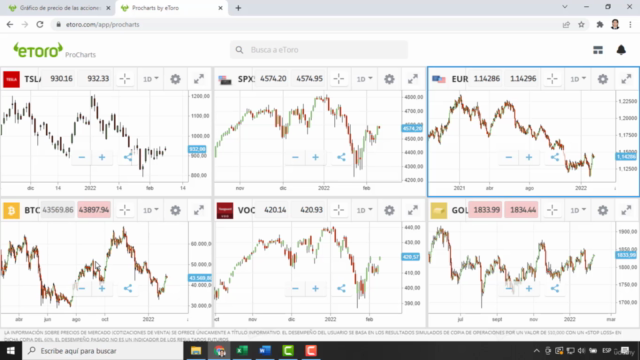Viewport: 640px width, 360px height.
Task: Open Word from the taskbar
Action: (265, 351)
